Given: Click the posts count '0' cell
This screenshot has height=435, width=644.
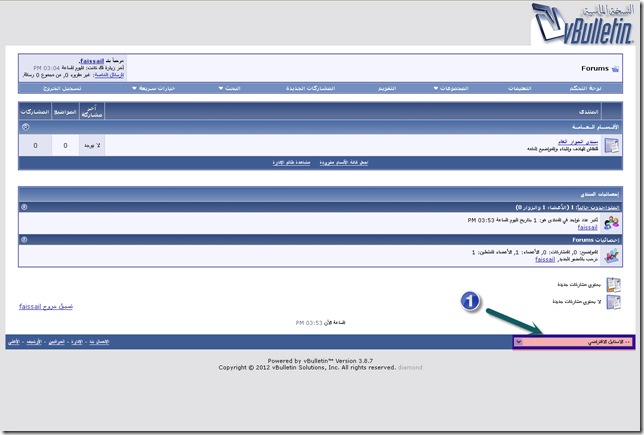Looking at the screenshot, I should point(35,145).
